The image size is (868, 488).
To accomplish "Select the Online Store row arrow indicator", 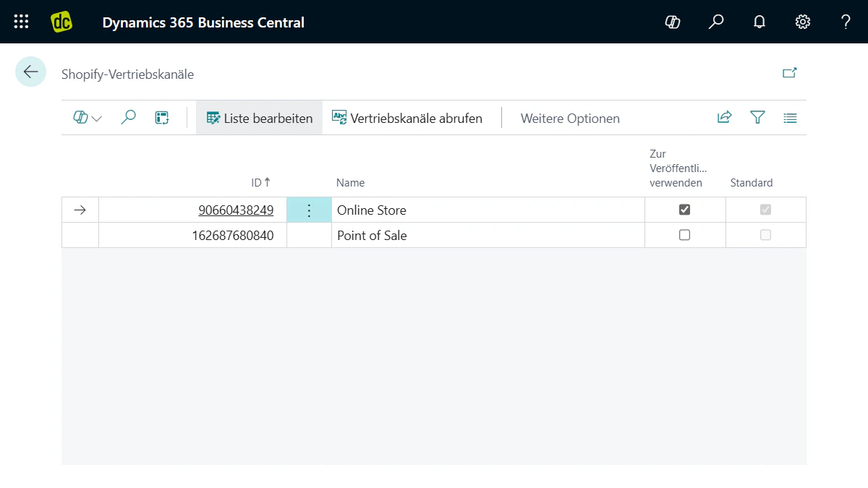I will (x=80, y=210).
